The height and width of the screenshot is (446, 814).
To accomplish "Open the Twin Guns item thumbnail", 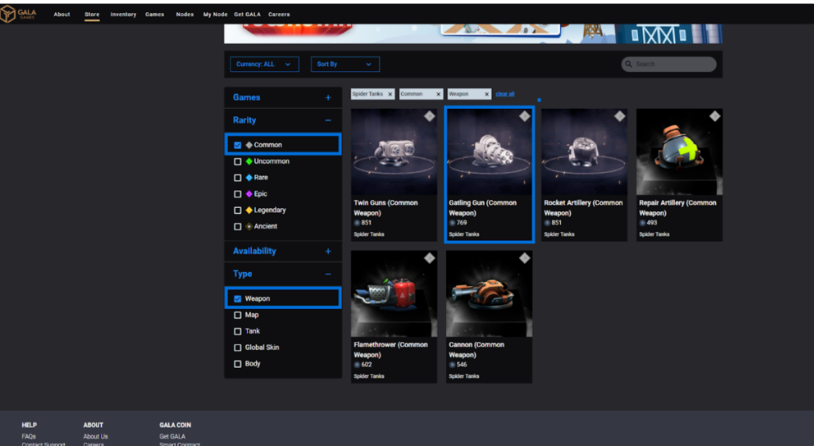I will 394,152.
